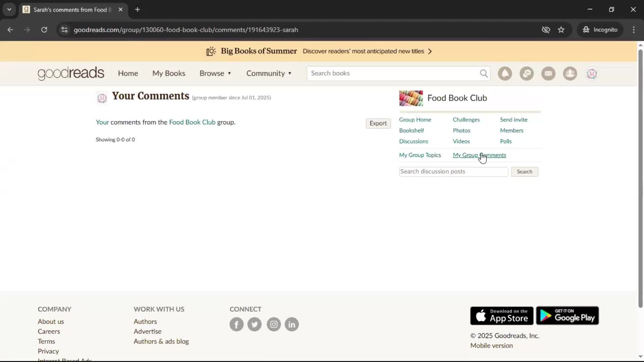
Task: Click the Big Books of Summer sun icon
Action: pyautogui.click(x=211, y=51)
